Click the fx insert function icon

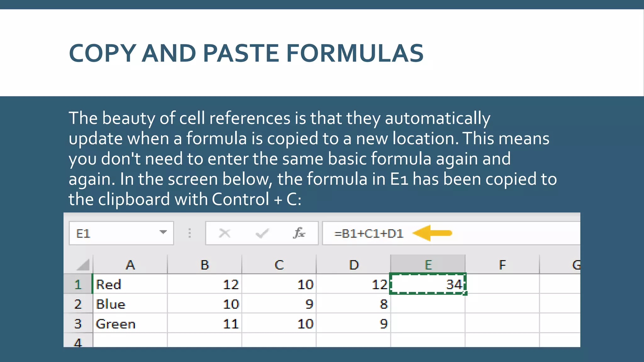pos(299,233)
